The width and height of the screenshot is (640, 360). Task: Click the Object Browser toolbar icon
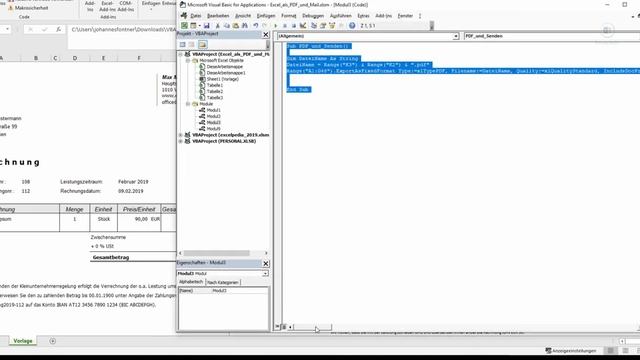pyautogui.click(x=332, y=26)
